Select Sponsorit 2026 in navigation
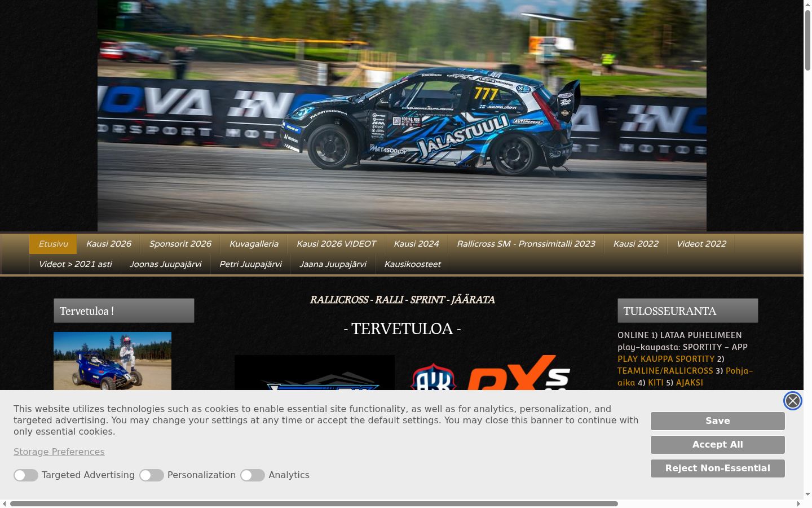Image resolution: width=812 pixels, height=508 pixels. click(180, 244)
